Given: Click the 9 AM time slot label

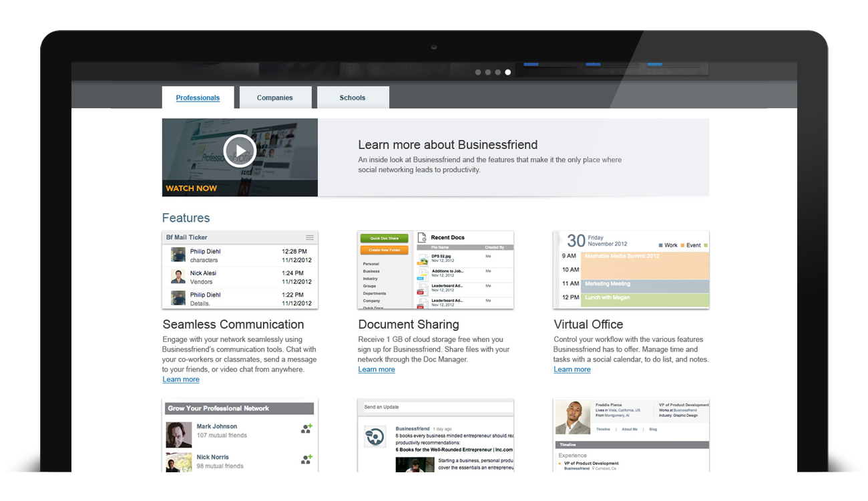Looking at the screenshot, I should (x=569, y=256).
